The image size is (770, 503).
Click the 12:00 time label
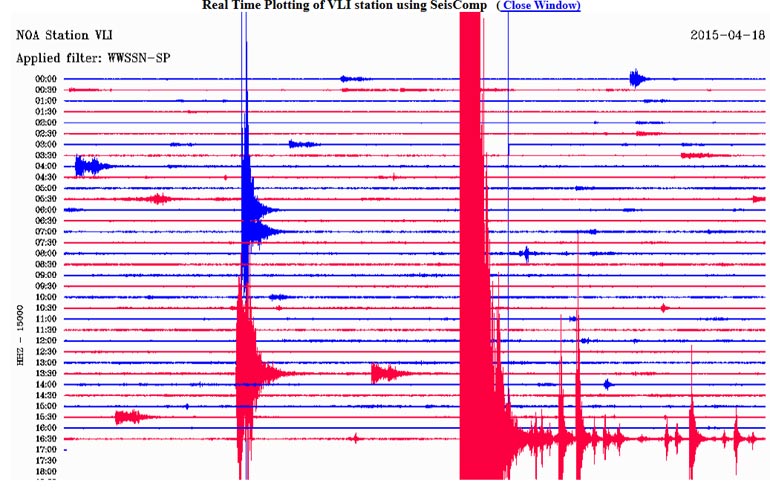(x=46, y=340)
